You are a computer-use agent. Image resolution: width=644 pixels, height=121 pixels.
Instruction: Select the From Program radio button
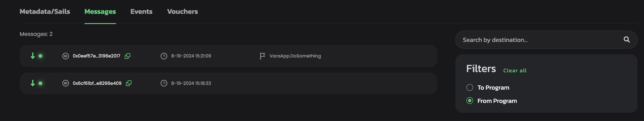[x=470, y=101]
